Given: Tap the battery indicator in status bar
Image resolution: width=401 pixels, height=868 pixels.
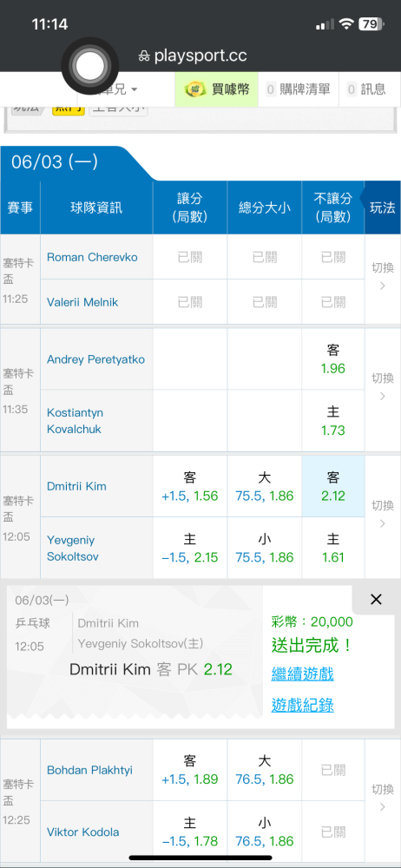Looking at the screenshot, I should (x=371, y=23).
